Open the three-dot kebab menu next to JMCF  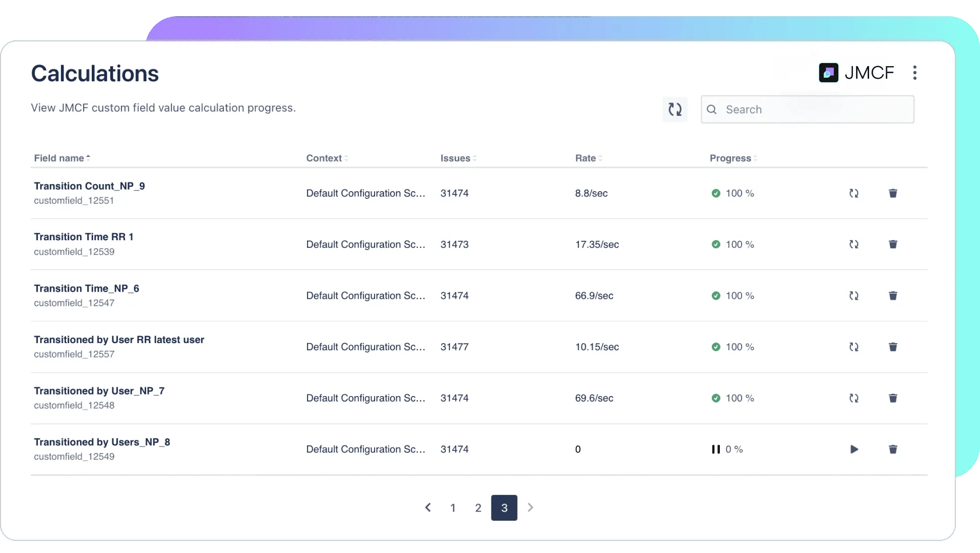pos(914,73)
